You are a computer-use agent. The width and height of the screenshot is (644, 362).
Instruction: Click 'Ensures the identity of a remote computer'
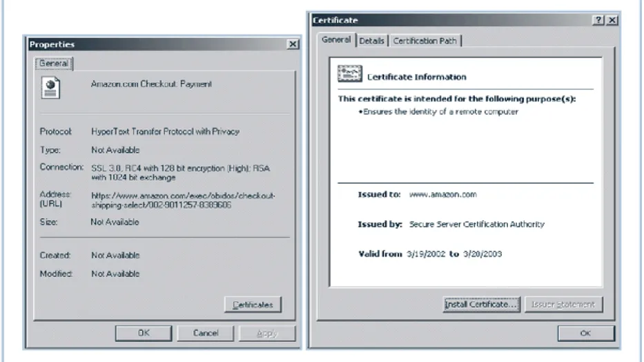pyautogui.click(x=440, y=112)
